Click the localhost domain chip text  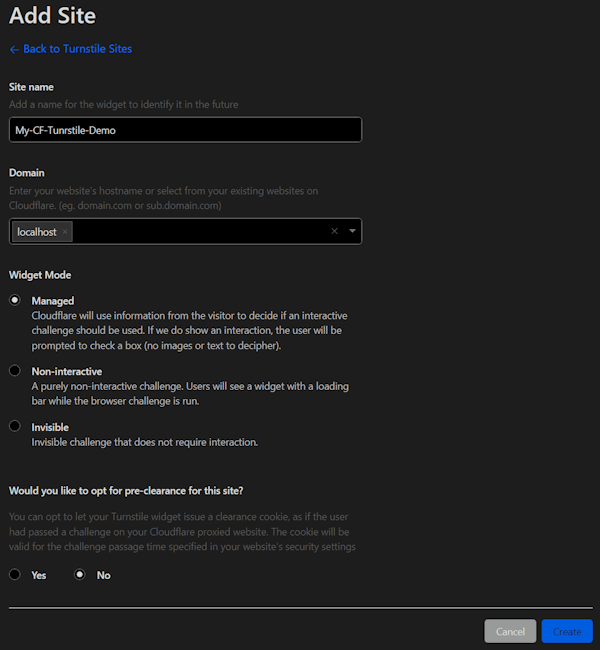[37, 232]
